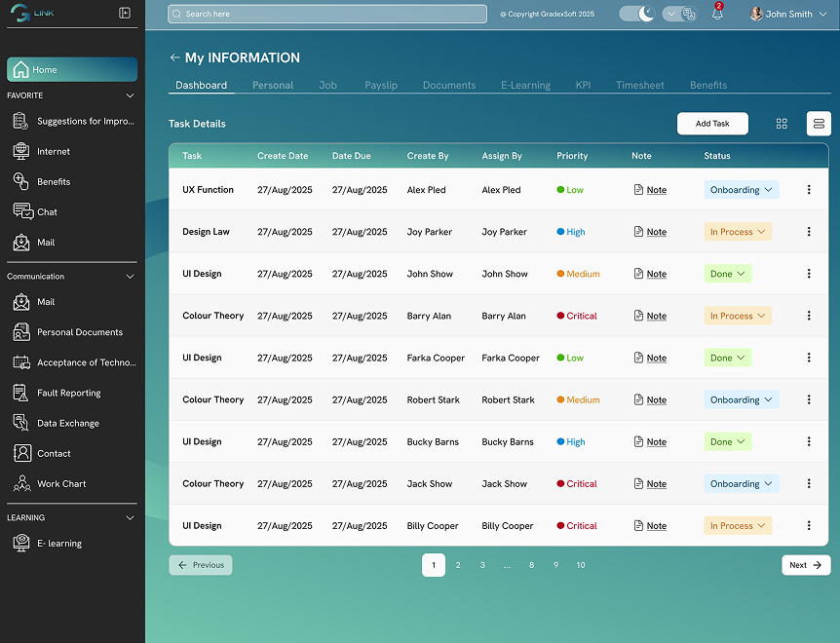Screen dimensions: 840x643
Task: Open Note link for UX Function row
Action: [650, 190]
